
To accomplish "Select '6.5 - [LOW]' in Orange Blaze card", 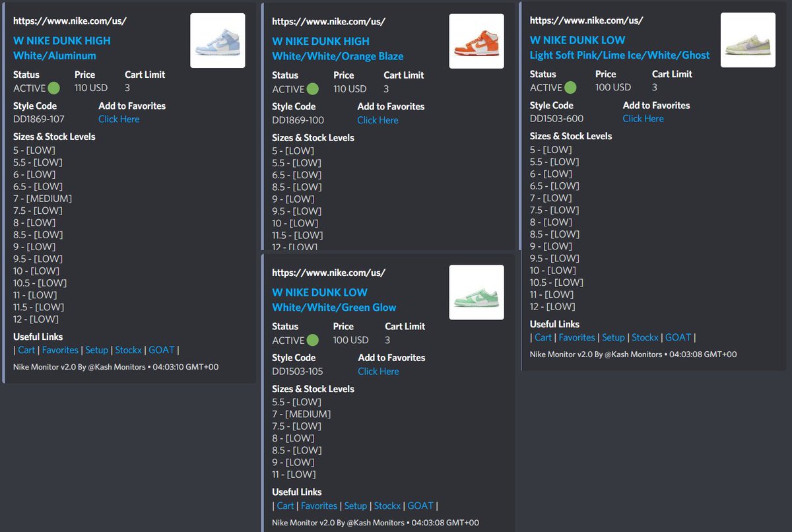I will coord(297,175).
